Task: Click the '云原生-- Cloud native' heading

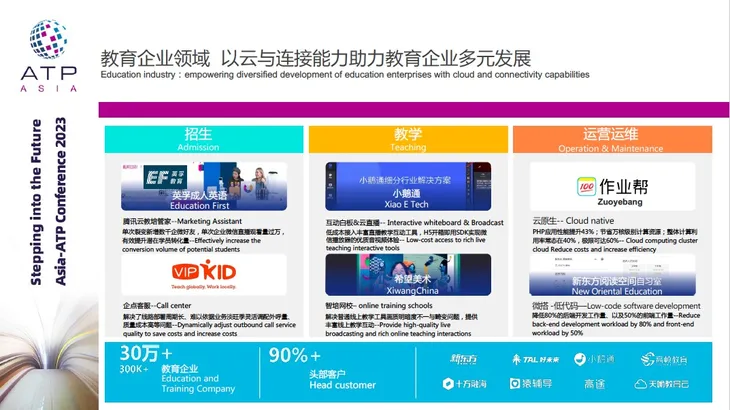Action: 573,221
